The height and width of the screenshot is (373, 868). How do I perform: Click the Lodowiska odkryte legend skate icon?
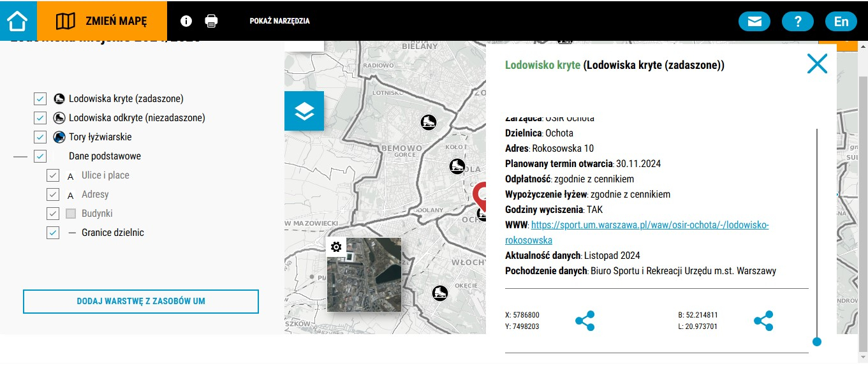pyautogui.click(x=59, y=118)
